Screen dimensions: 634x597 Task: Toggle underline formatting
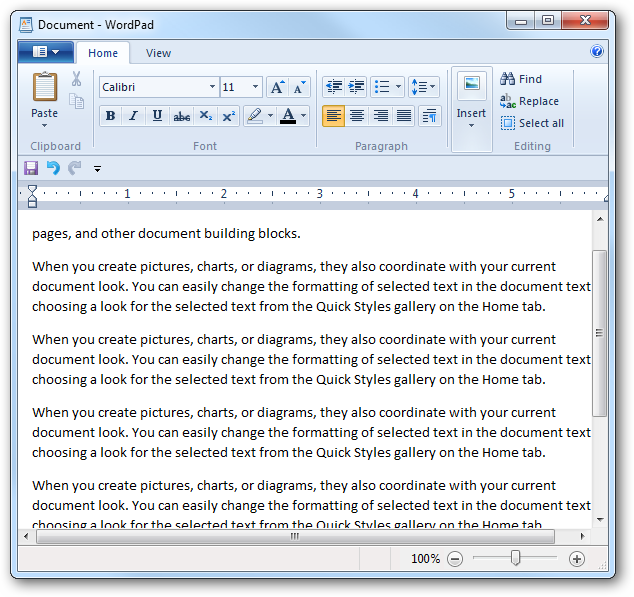pyautogui.click(x=157, y=116)
